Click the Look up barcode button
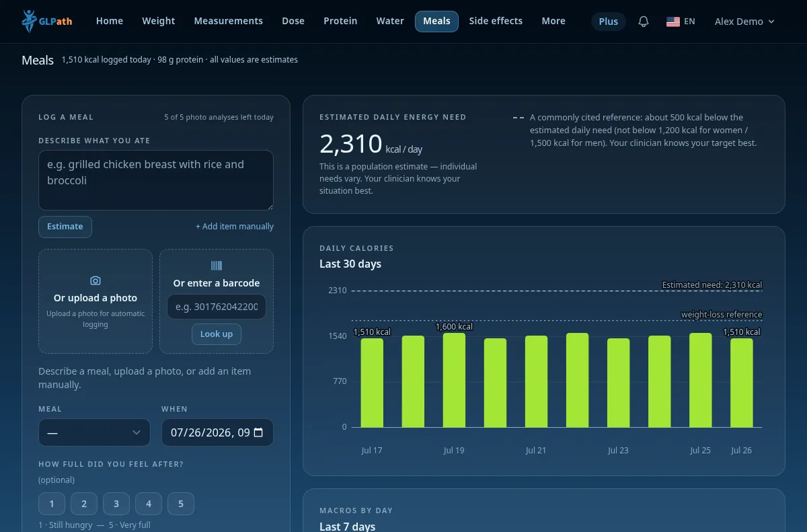This screenshot has width=807, height=532. (217, 334)
